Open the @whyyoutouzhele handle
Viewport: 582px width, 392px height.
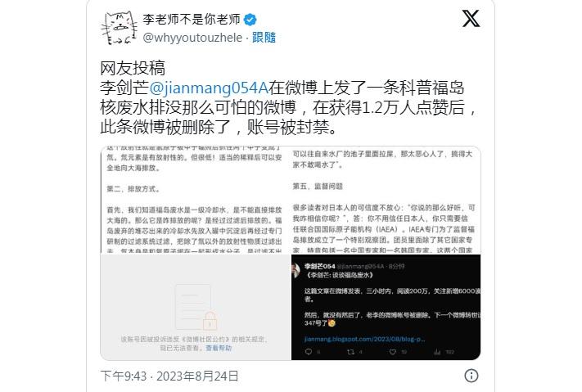click(192, 38)
